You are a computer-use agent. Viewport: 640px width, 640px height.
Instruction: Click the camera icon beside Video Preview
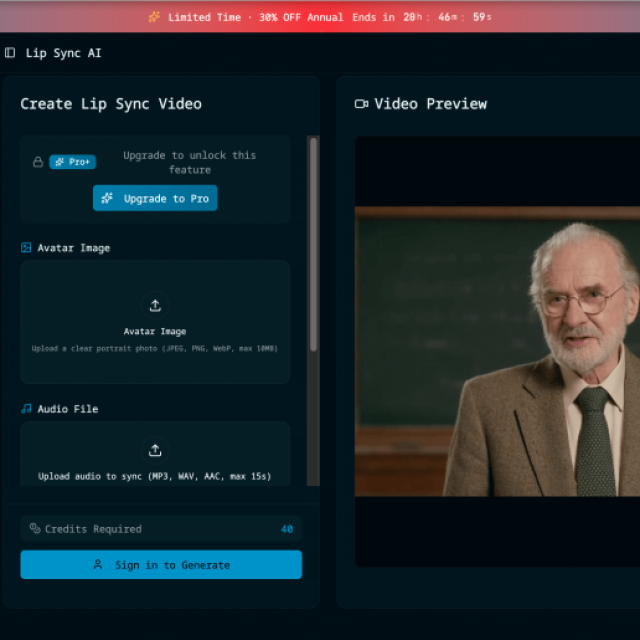click(x=361, y=104)
